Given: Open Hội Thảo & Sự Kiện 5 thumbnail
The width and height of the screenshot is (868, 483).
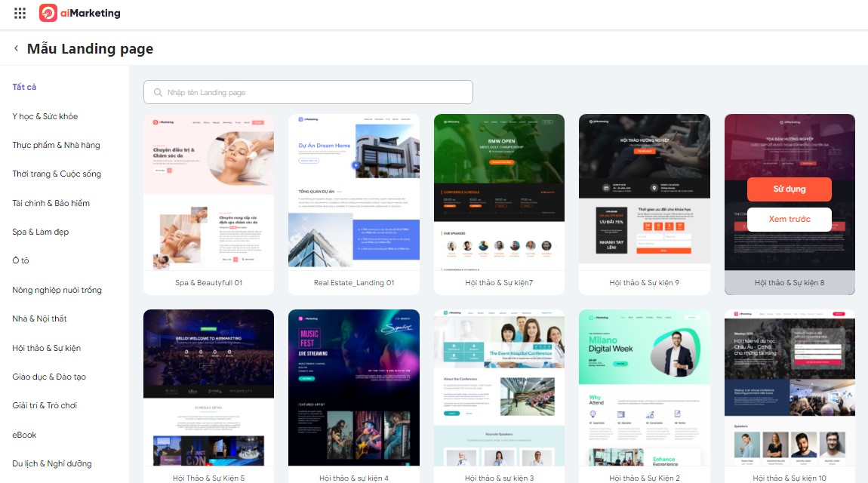Looking at the screenshot, I should (208, 387).
